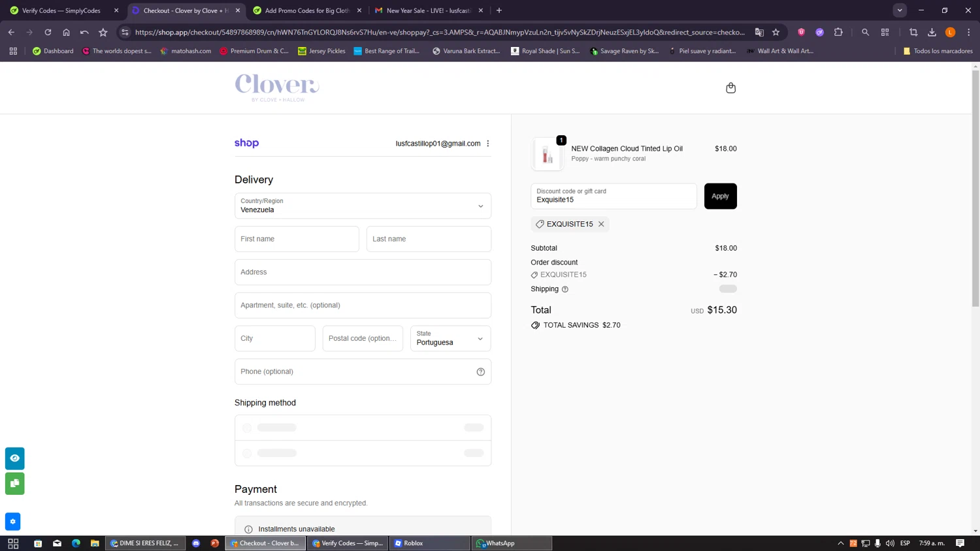Open the browser three-dot menu
This screenshot has height=551, width=980.
pos(969,32)
